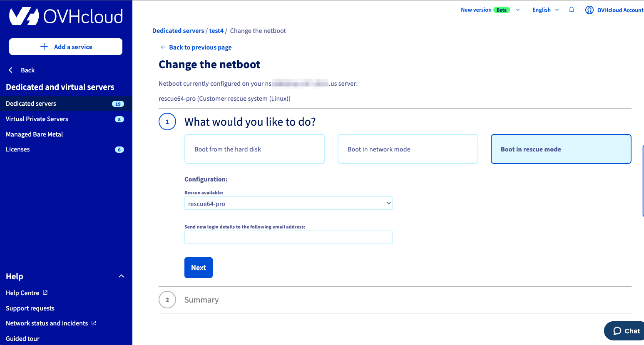Expand the English language selector

coord(545,10)
